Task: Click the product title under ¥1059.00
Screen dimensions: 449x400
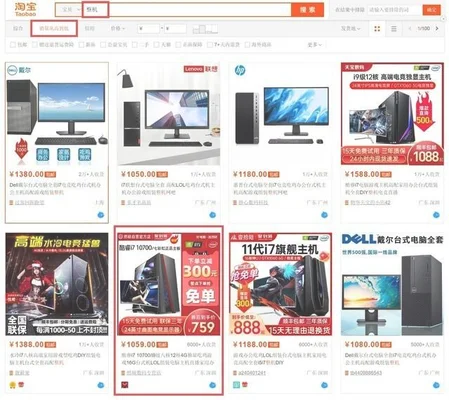Action: (168, 359)
